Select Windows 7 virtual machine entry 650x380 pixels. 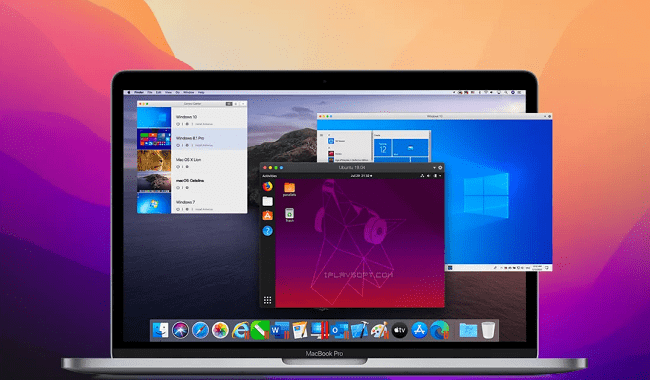coord(192,203)
